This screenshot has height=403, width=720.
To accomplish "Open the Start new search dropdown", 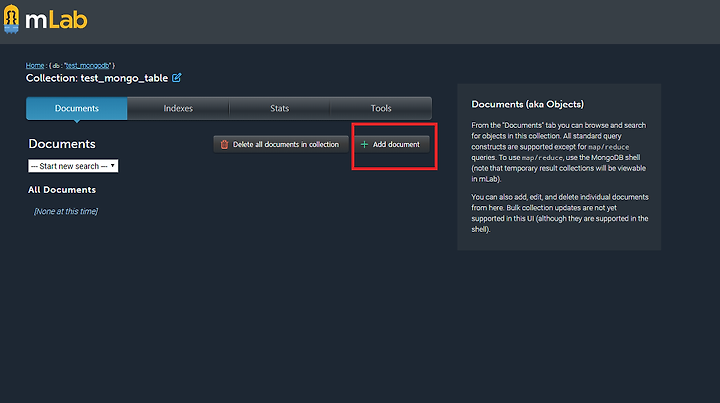I will coord(73,166).
